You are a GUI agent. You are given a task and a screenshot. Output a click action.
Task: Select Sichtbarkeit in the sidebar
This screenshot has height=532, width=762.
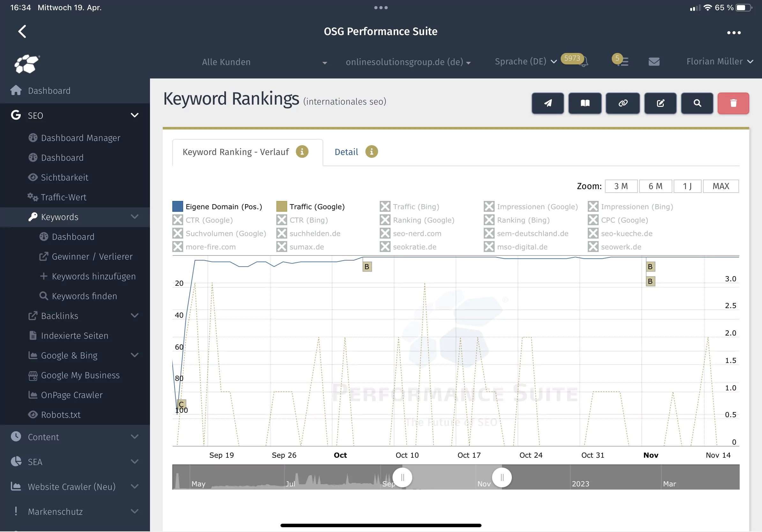[x=64, y=177]
